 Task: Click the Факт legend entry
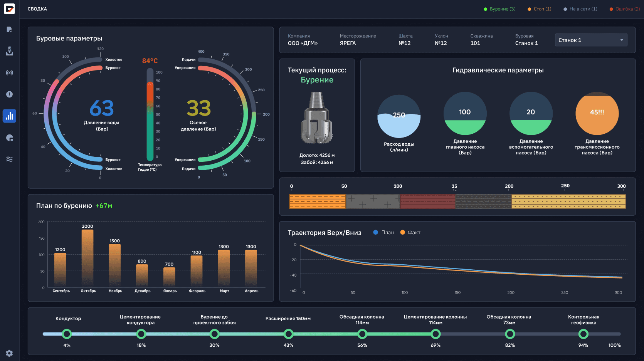[x=410, y=232]
